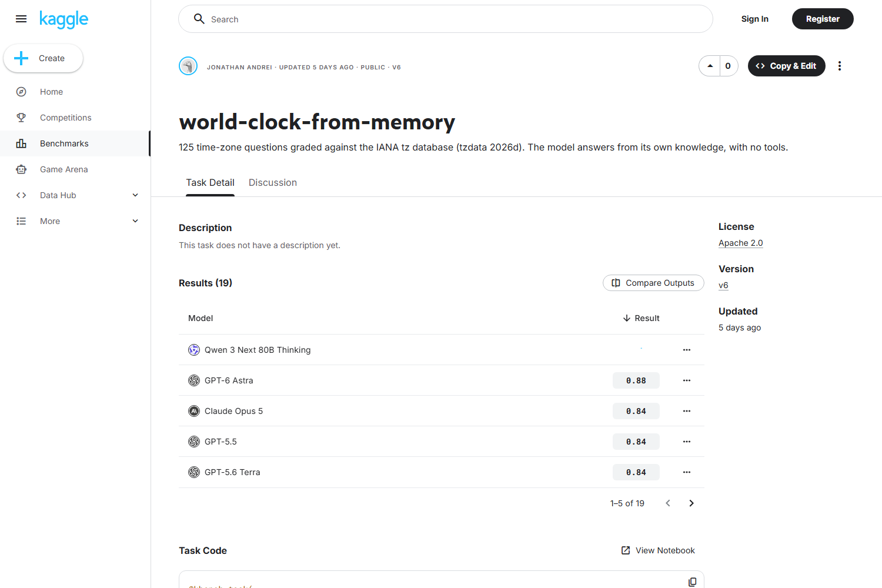882x588 pixels.
Task: Click the Create button
Action: pos(44,58)
